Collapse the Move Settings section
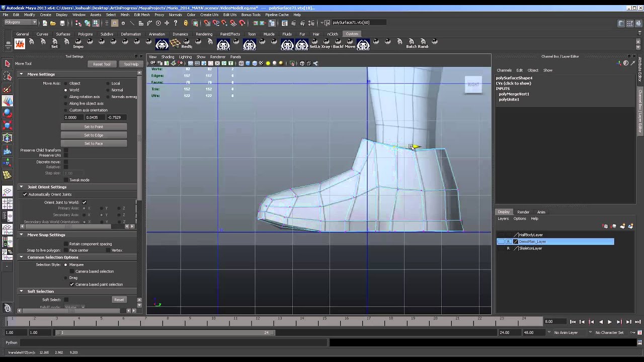This screenshot has width=644, height=362. (22, 74)
